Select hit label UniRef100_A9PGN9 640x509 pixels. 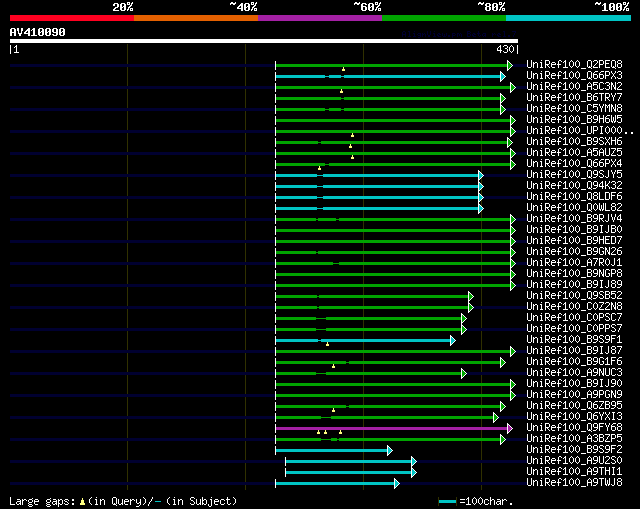[574, 395]
